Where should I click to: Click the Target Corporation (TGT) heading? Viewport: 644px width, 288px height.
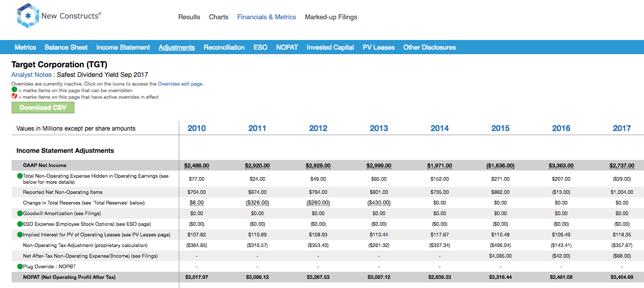click(x=59, y=65)
